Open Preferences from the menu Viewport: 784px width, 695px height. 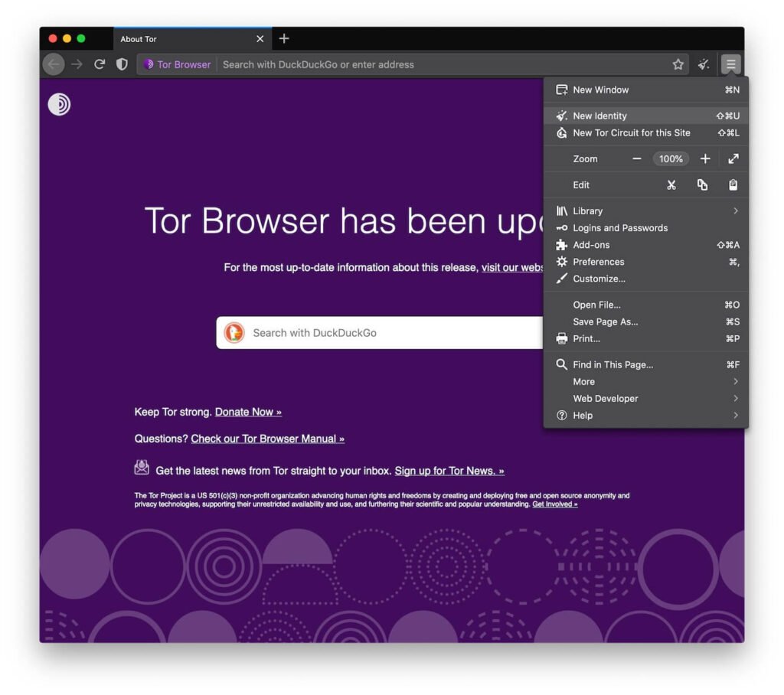pos(646,262)
